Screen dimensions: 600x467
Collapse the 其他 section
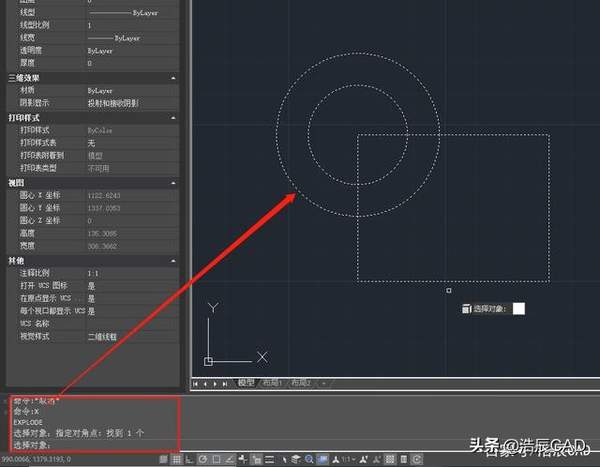point(173,261)
